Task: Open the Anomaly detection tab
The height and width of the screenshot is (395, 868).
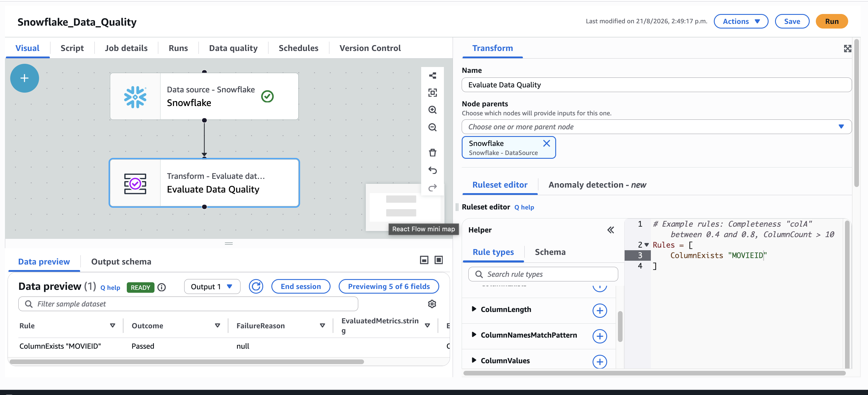Action: click(597, 184)
